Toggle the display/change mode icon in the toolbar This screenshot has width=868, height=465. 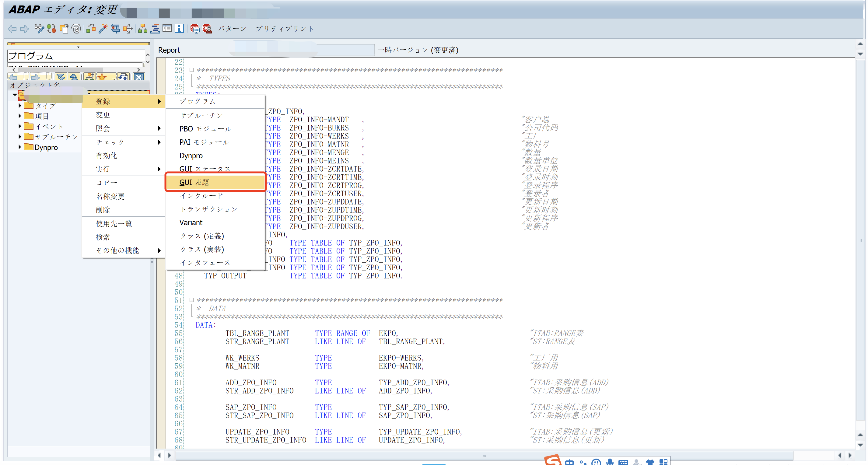click(40, 29)
